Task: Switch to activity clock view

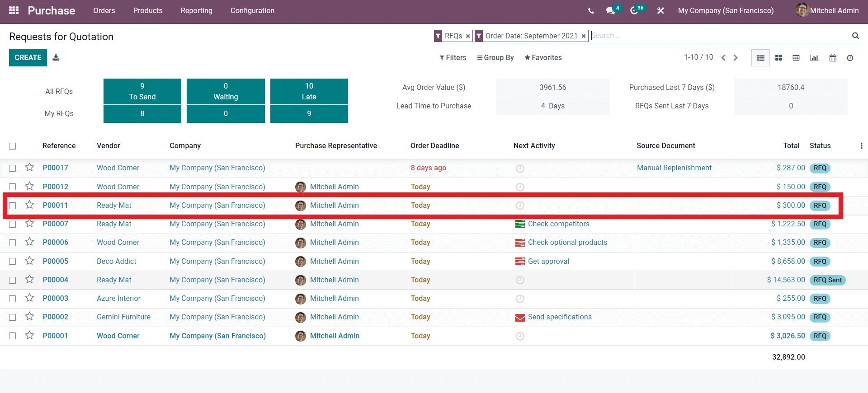Action: pos(850,58)
